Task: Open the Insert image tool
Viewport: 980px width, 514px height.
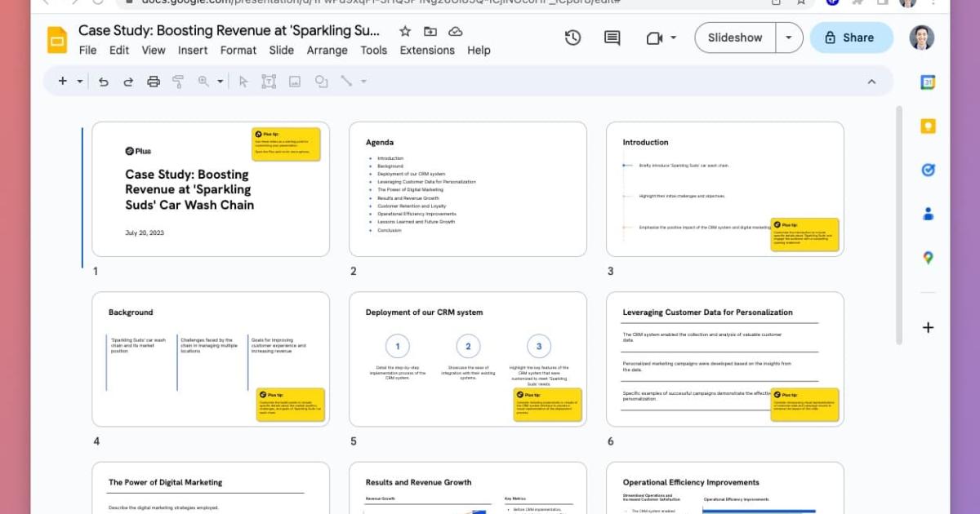Action: point(294,81)
